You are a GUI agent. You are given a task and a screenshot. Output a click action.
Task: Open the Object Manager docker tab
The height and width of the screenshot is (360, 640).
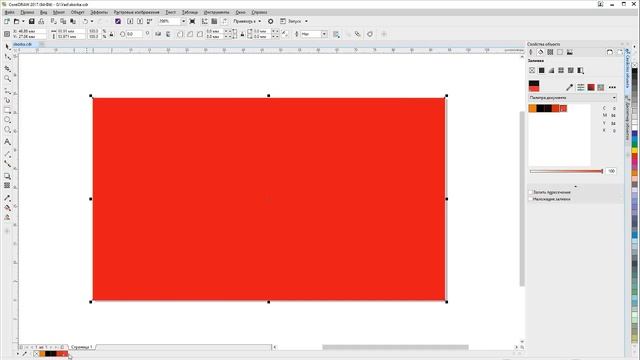[x=628, y=119]
